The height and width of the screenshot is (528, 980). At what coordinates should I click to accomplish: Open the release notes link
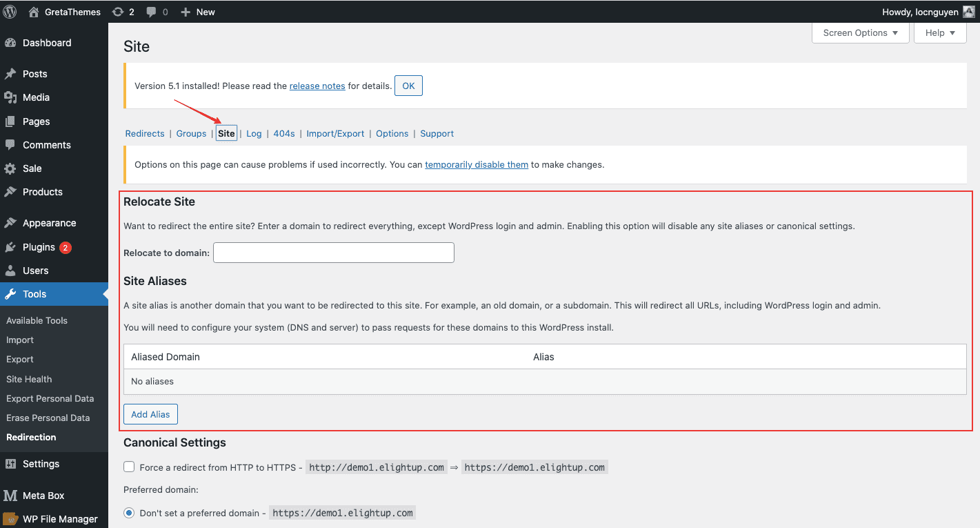pos(317,86)
